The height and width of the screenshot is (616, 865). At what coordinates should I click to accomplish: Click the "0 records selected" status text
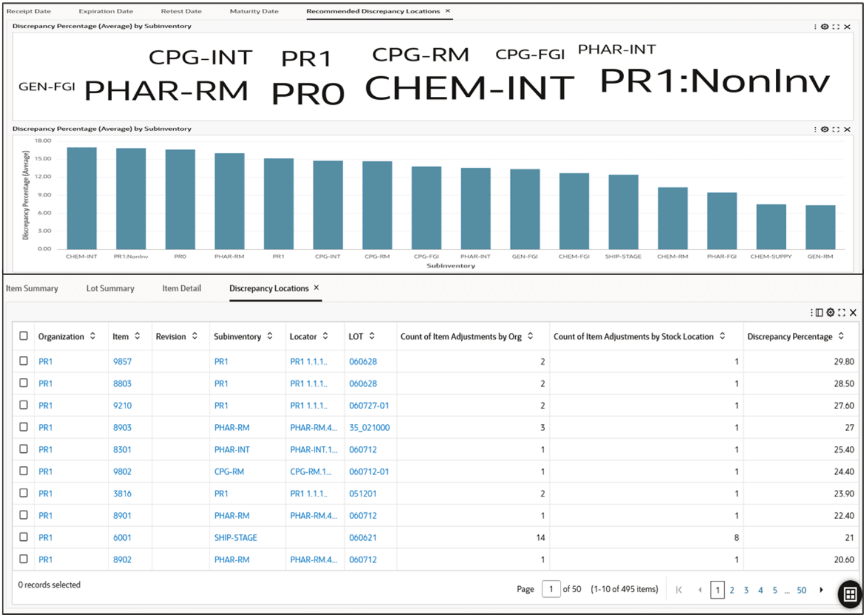(49, 585)
